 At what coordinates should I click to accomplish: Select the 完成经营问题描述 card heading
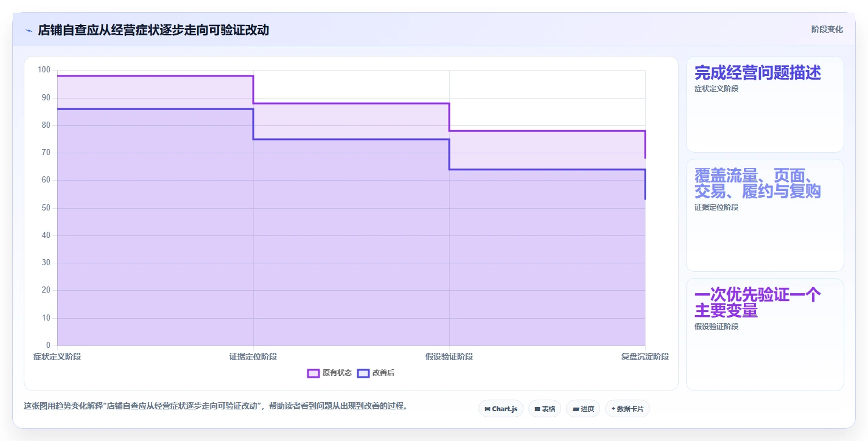(758, 73)
